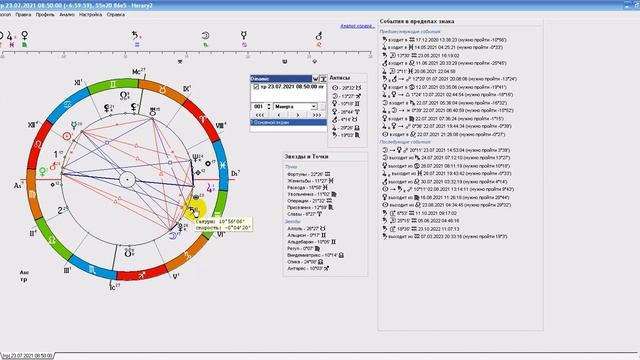The image size is (640, 360).
Task: Select the Виндемиатрикс star row
Action: click(x=316, y=255)
